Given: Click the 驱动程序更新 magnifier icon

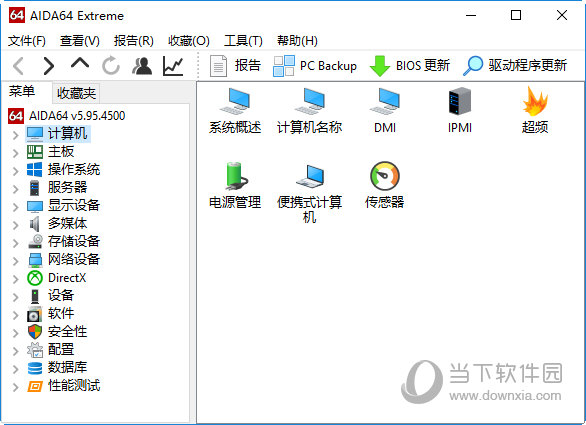Looking at the screenshot, I should point(473,66).
